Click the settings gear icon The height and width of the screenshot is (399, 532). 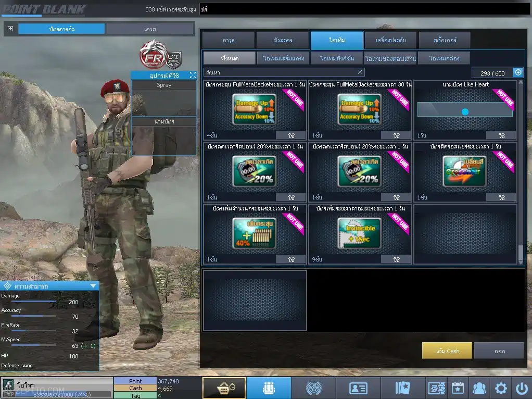pos(501,388)
